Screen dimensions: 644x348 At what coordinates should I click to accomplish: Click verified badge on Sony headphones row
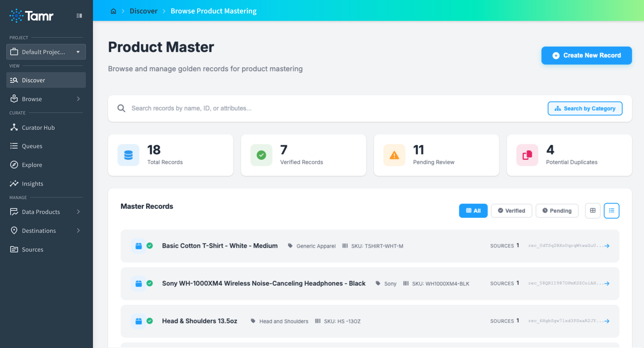pyautogui.click(x=150, y=283)
